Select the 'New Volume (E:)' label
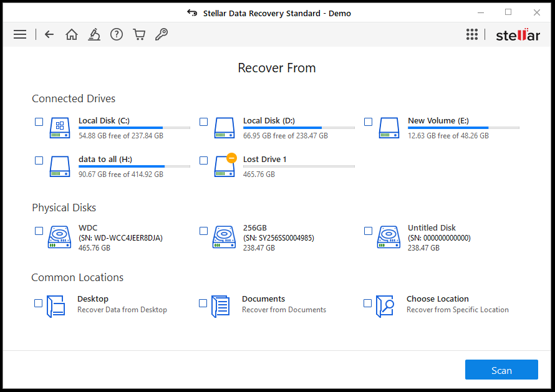The height and width of the screenshot is (392, 555). [x=438, y=121]
